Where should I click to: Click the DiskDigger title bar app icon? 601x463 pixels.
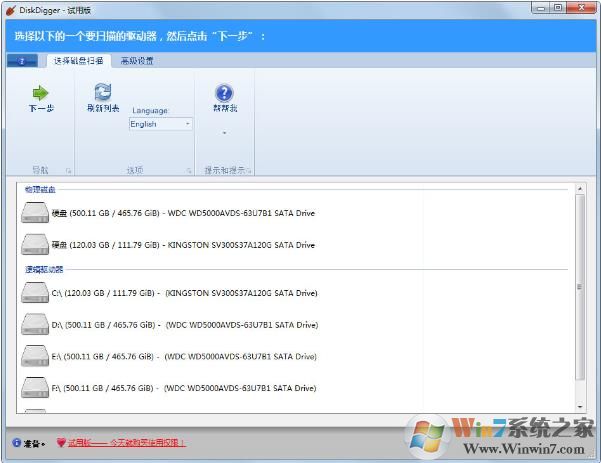tap(11, 9)
